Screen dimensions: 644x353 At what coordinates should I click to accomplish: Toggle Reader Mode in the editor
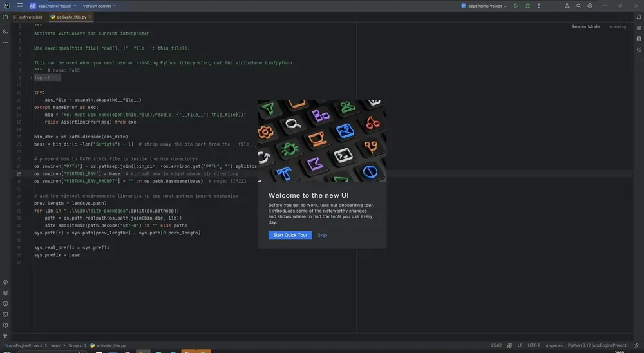(585, 26)
